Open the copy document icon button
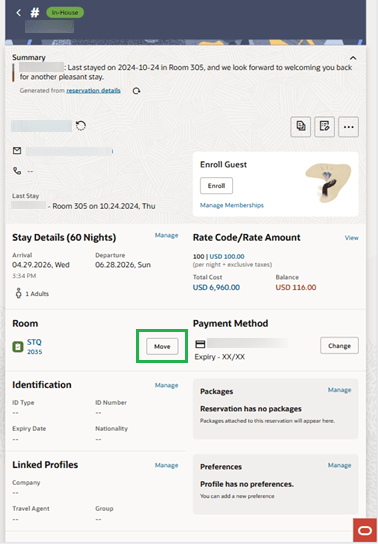Viewport: 378px width, 544px height. (x=301, y=127)
